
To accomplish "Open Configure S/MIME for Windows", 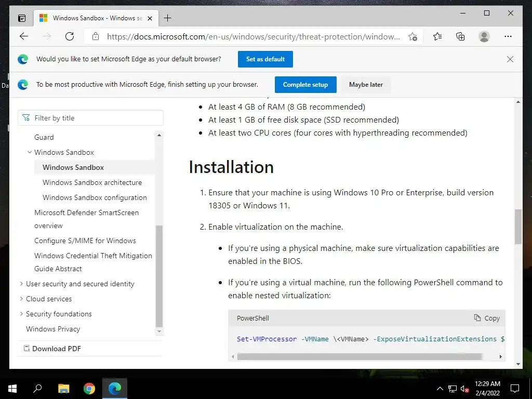I will 85,241.
